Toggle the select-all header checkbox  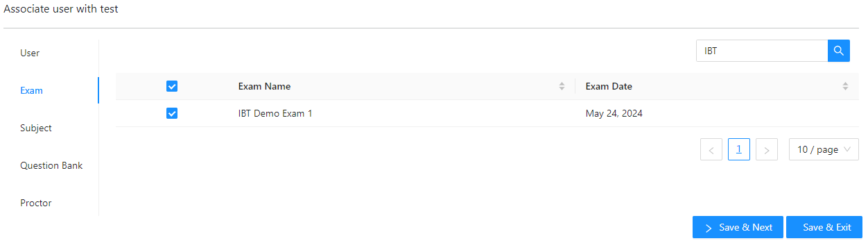(172, 87)
